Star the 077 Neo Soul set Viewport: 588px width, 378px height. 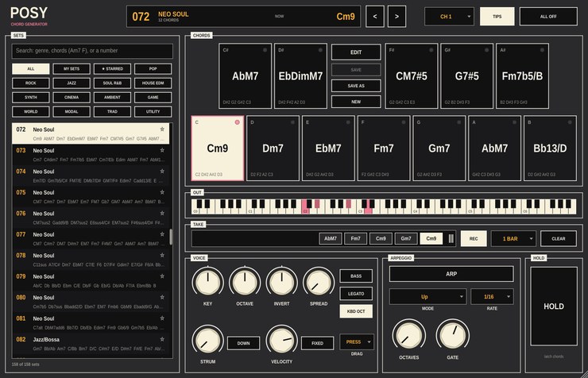click(162, 234)
